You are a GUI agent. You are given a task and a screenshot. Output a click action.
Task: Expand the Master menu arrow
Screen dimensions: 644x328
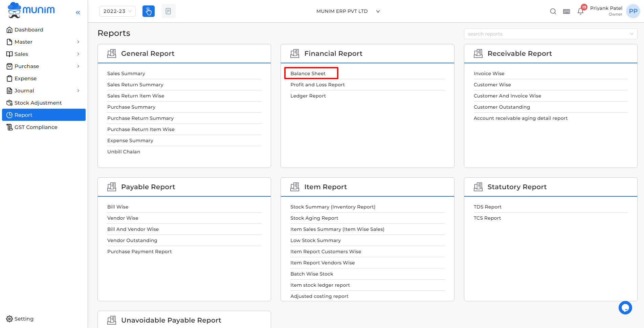(x=78, y=42)
